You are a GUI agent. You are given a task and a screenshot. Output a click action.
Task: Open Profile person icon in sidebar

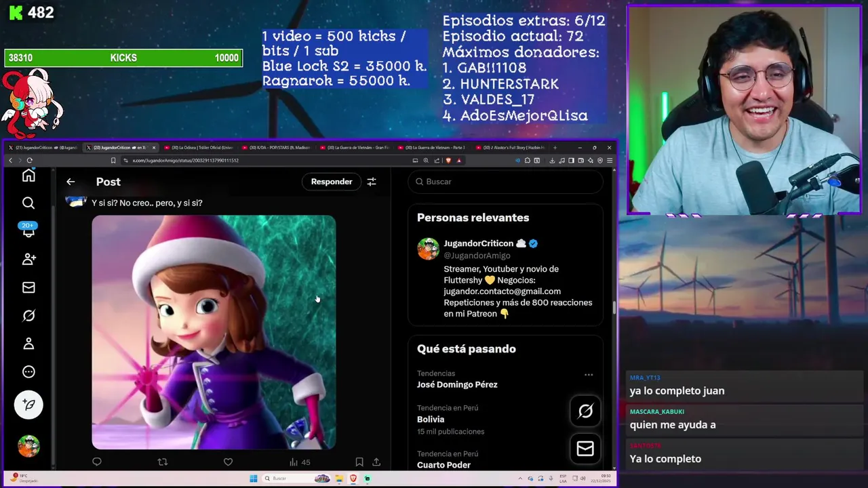tap(28, 344)
